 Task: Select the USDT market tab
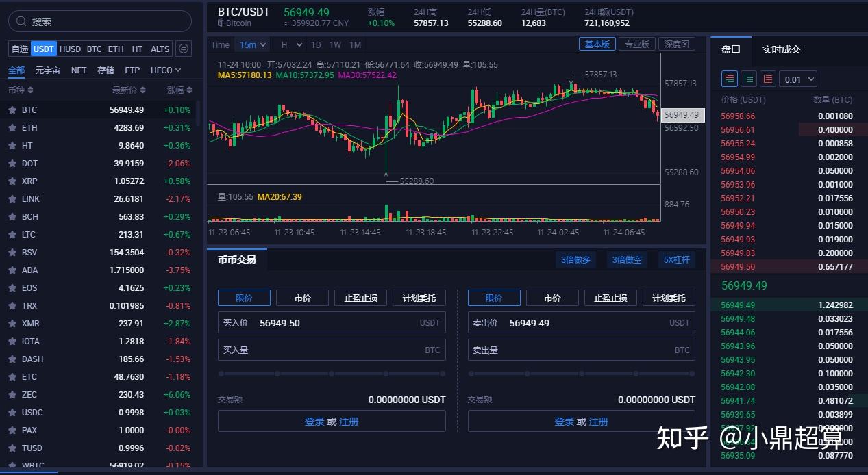(43, 49)
